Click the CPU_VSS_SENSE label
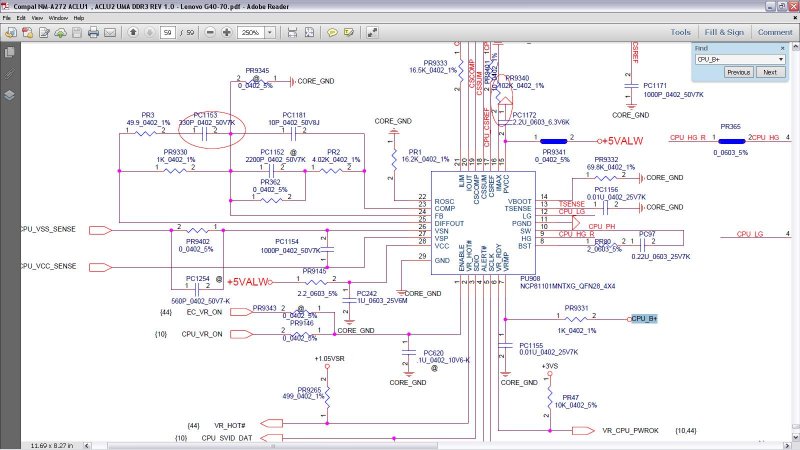800x450 pixels. (x=48, y=229)
